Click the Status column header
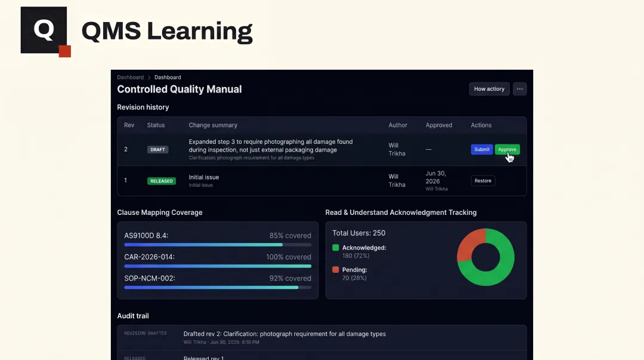The width and height of the screenshot is (644, 360). 156,125
